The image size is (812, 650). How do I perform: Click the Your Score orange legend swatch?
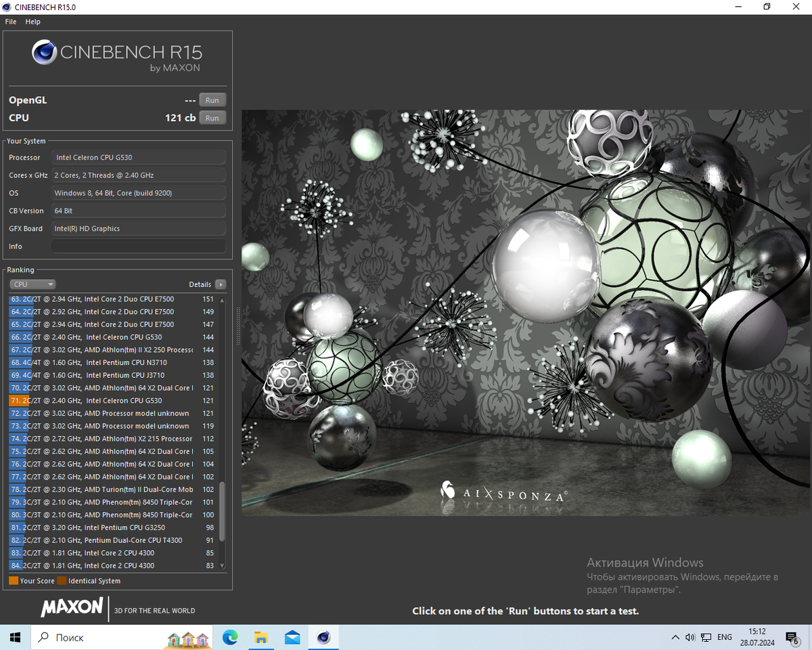[14, 581]
